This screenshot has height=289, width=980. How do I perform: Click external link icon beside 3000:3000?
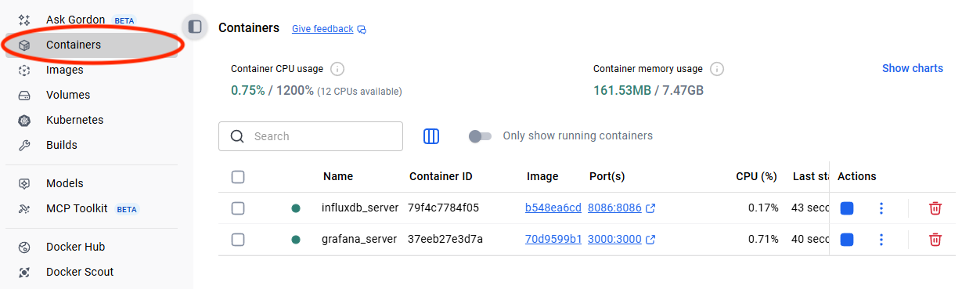click(x=650, y=240)
